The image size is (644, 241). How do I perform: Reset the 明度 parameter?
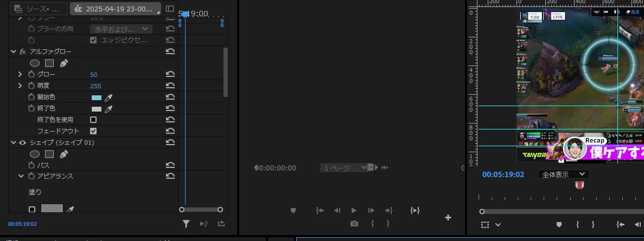pos(170,86)
